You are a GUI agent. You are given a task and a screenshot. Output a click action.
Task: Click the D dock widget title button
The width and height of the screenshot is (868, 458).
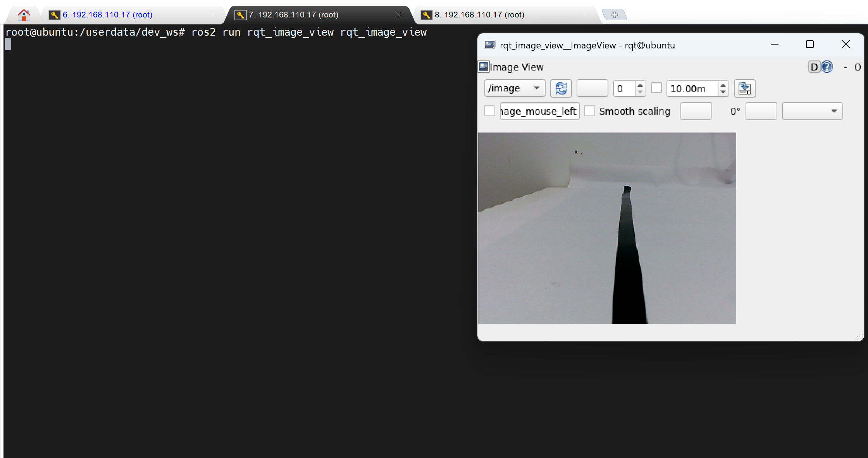pyautogui.click(x=814, y=67)
